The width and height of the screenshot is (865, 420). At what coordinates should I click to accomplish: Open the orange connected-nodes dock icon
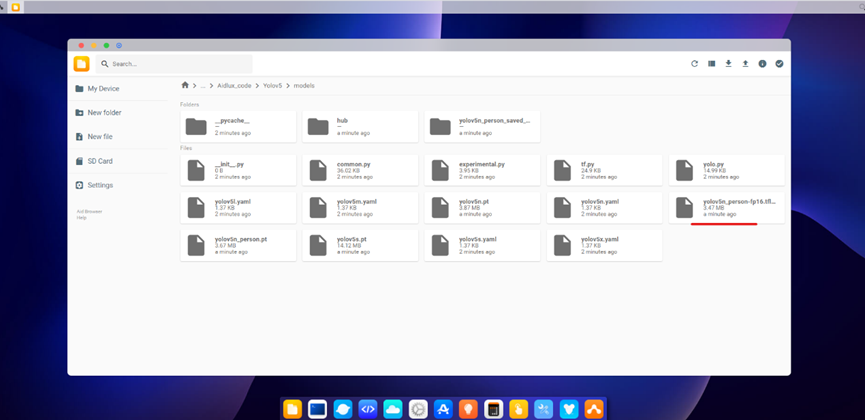click(x=594, y=409)
